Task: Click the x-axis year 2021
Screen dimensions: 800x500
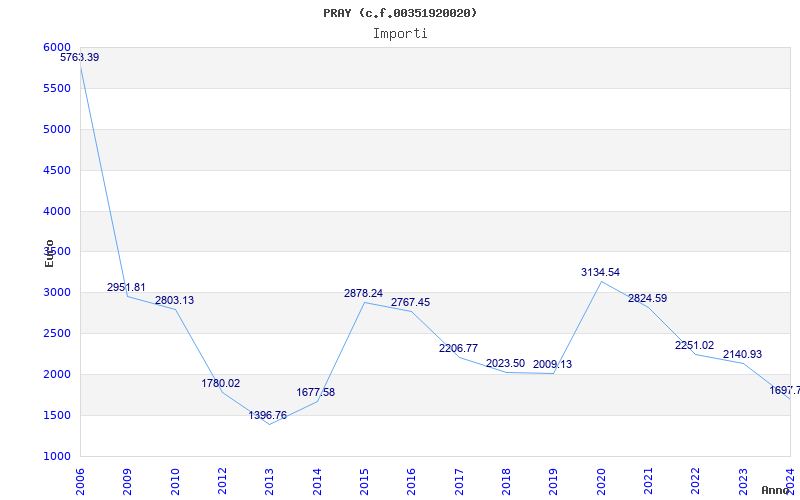Action: tap(648, 482)
